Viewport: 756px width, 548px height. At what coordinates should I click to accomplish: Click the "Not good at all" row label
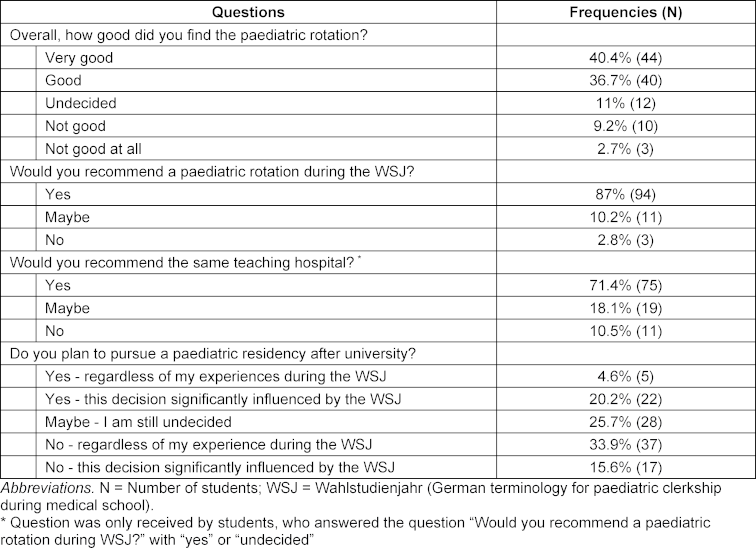(x=96, y=148)
